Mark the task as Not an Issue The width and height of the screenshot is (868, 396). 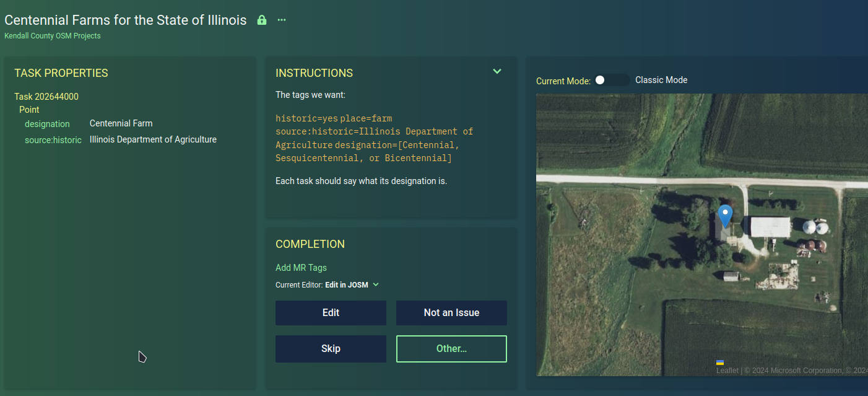451,313
